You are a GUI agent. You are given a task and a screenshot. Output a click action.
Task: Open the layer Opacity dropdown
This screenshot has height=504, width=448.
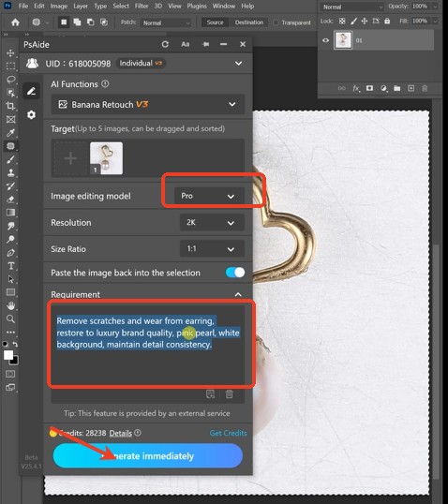coord(435,7)
